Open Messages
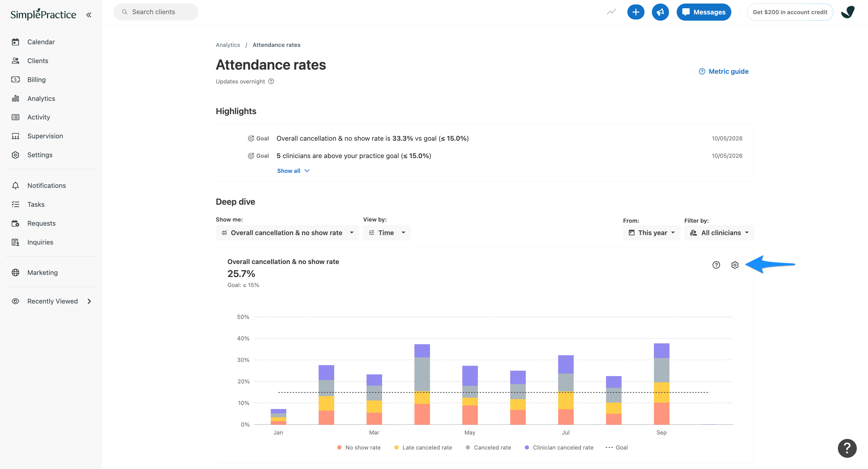 (x=704, y=12)
